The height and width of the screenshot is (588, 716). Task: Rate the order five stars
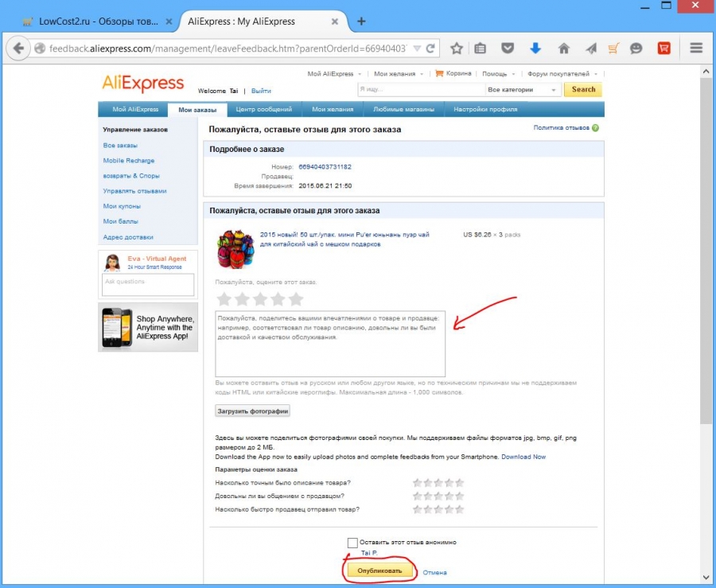click(x=296, y=299)
